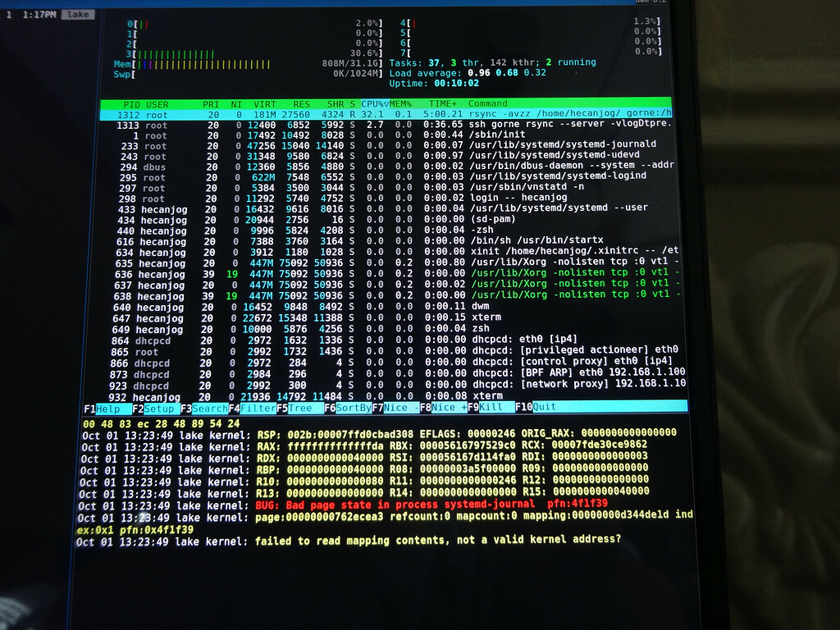
Task: Filter processes using F4Filter
Action: coord(251,407)
